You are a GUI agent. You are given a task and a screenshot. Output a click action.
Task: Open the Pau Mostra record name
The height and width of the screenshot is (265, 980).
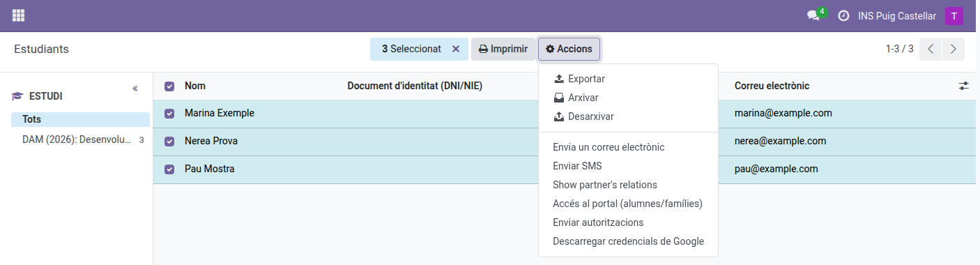[x=210, y=169]
